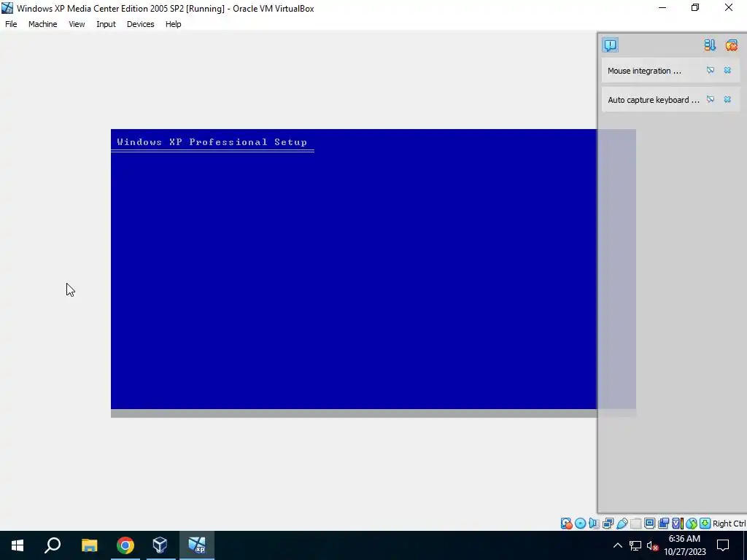
Task: Click the keyboard capture green arrow icon
Action: [x=705, y=524]
